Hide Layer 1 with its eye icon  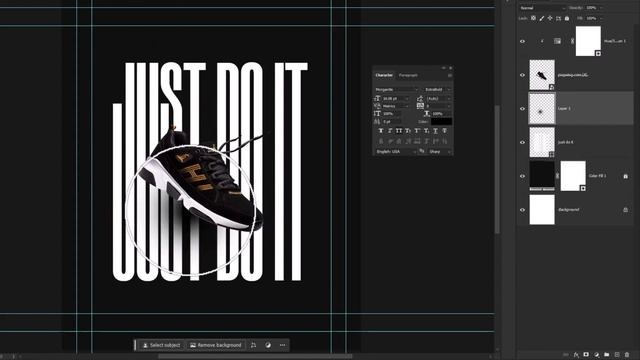[522, 109]
